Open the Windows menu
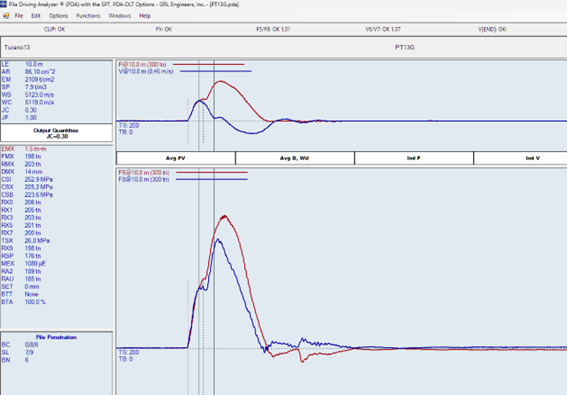 [x=120, y=16]
